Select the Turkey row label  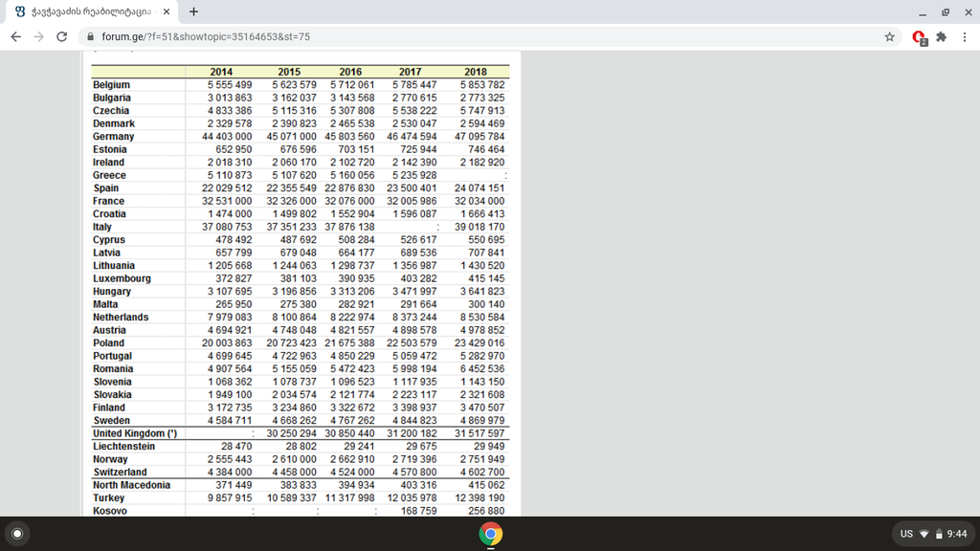click(109, 497)
